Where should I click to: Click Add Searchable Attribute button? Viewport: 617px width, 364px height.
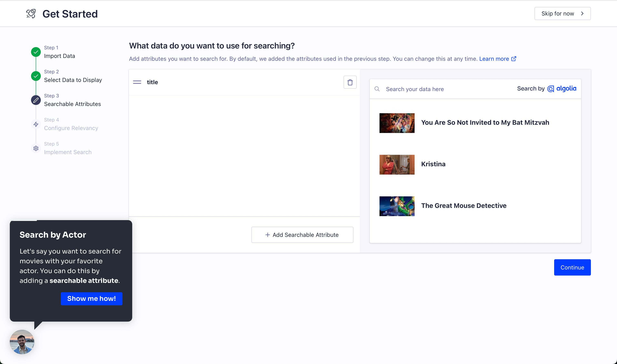[302, 235]
